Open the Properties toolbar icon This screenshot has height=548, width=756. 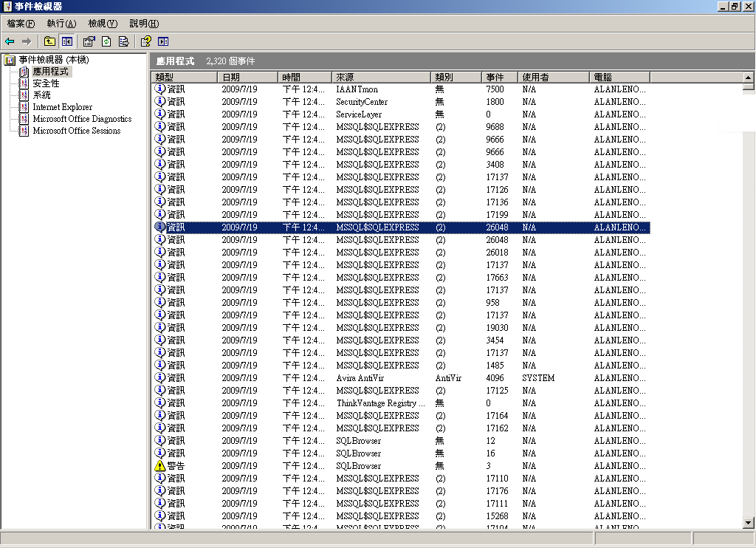click(89, 41)
